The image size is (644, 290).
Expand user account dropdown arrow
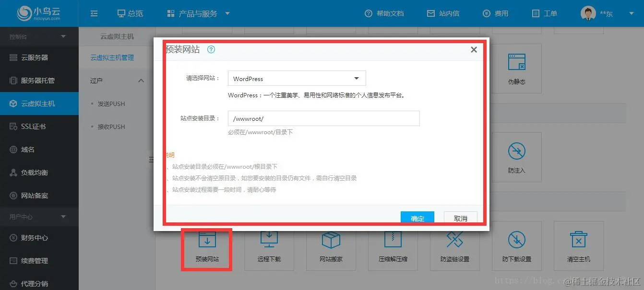(x=632, y=13)
